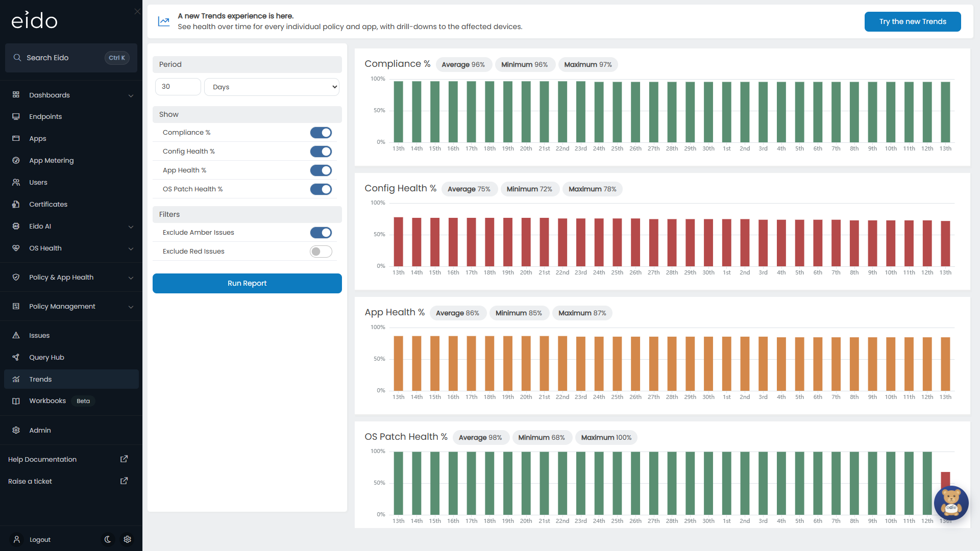980x551 pixels.
Task: Click the Admin gear icon
Action: tap(16, 431)
